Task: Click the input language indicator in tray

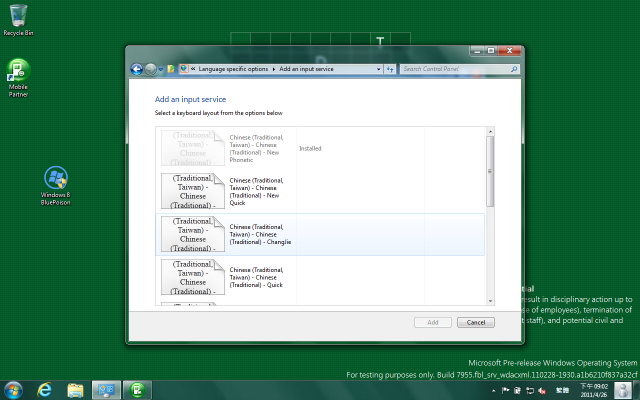Action: [x=562, y=391]
